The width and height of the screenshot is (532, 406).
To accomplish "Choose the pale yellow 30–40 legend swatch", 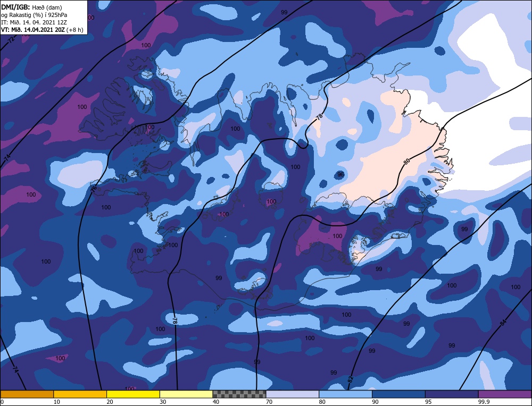I will tap(186, 394).
